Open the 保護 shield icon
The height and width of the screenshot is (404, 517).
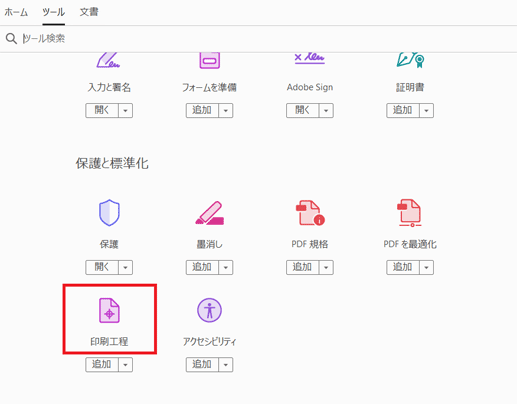[x=109, y=213]
